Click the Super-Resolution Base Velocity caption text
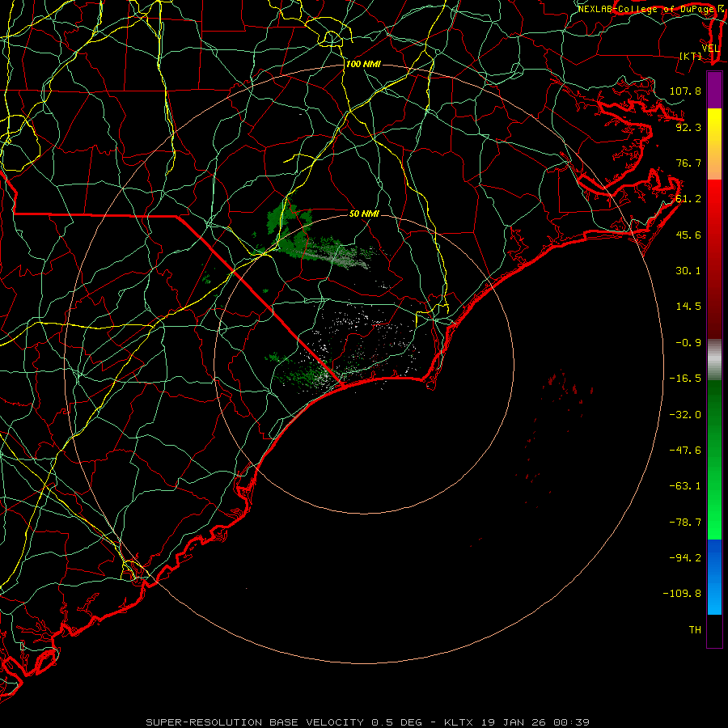This screenshot has height=728, width=728. pyautogui.click(x=368, y=722)
